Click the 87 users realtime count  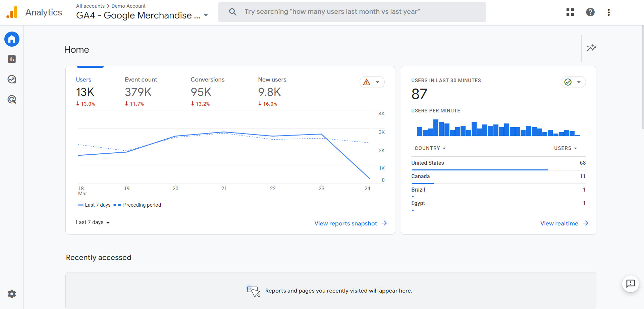419,94
